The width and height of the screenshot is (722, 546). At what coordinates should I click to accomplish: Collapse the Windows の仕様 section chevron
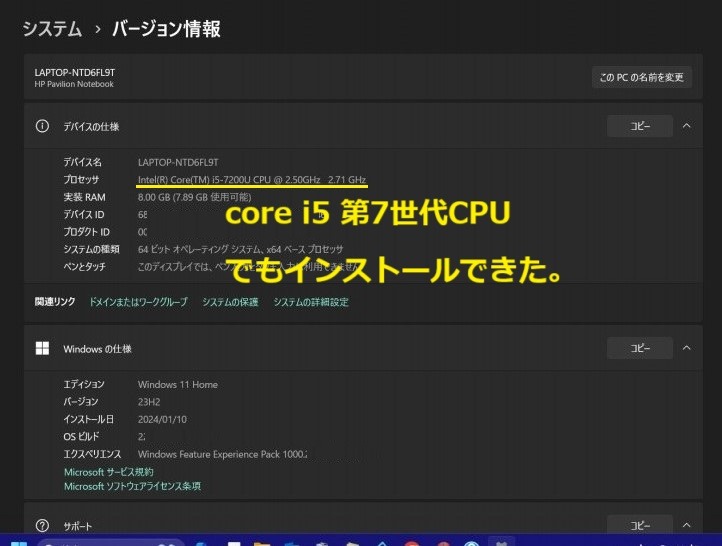pyautogui.click(x=687, y=348)
